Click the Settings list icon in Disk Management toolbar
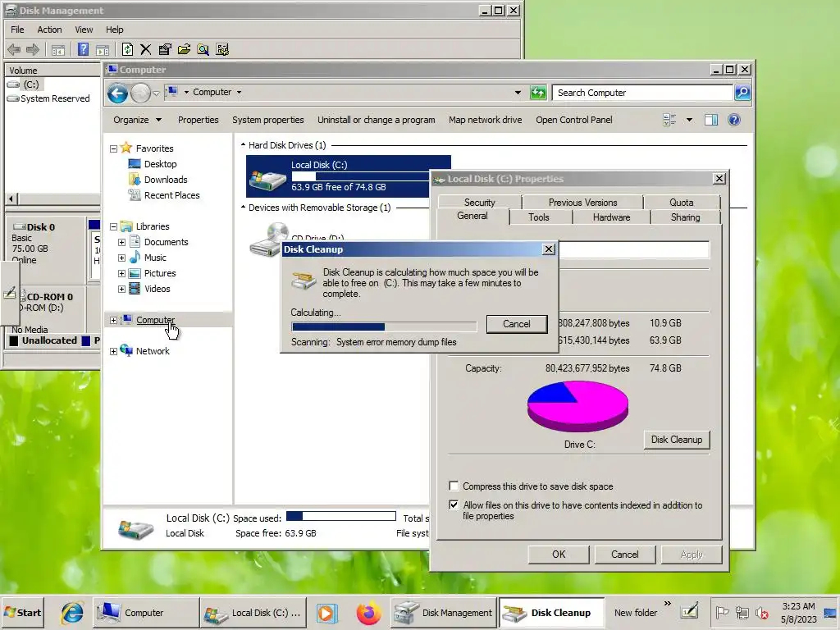 (222, 49)
